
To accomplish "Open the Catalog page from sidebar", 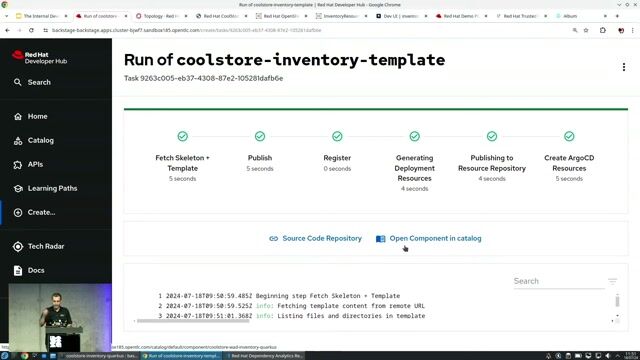I will point(34,140).
